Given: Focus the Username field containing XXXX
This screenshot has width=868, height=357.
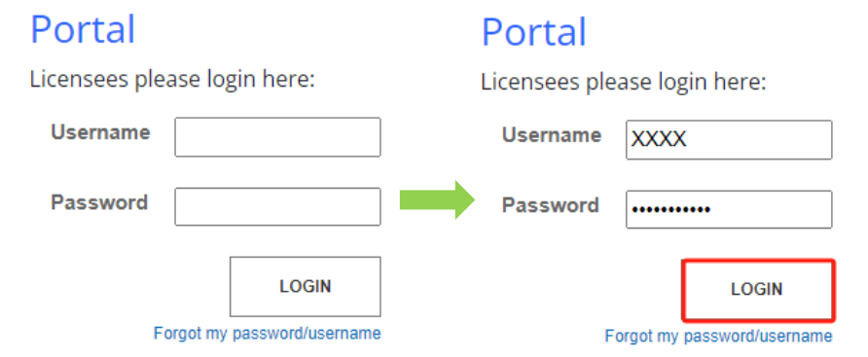Looking at the screenshot, I should click(x=729, y=139).
